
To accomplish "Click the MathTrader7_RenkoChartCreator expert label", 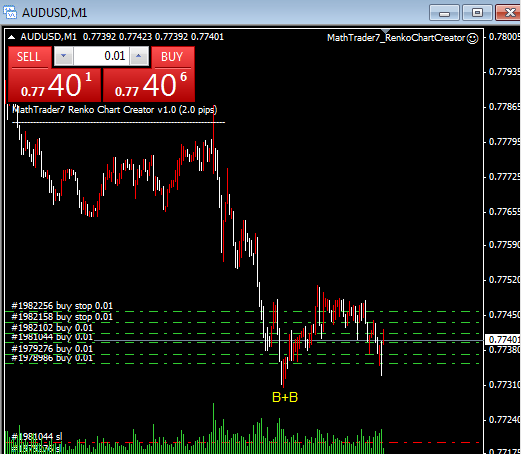I will (x=396, y=38).
